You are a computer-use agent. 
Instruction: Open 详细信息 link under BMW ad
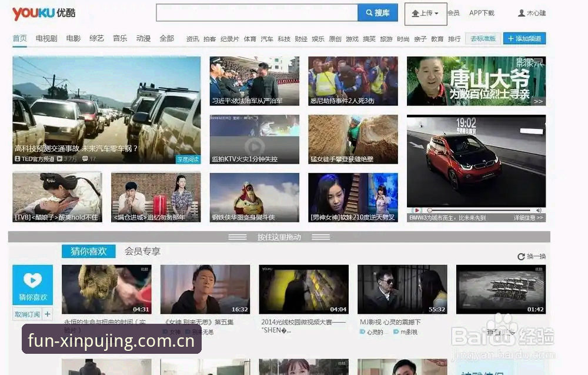pyautogui.click(x=528, y=218)
